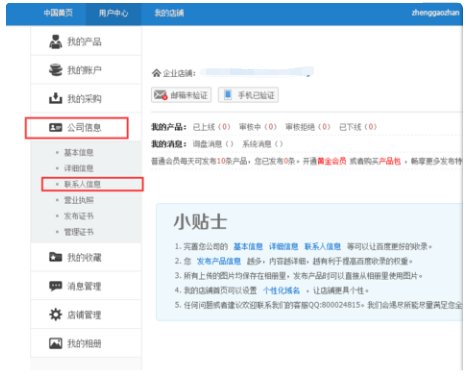
Task: Open 询盘消息 messages link
Action: pyautogui.click(x=213, y=144)
